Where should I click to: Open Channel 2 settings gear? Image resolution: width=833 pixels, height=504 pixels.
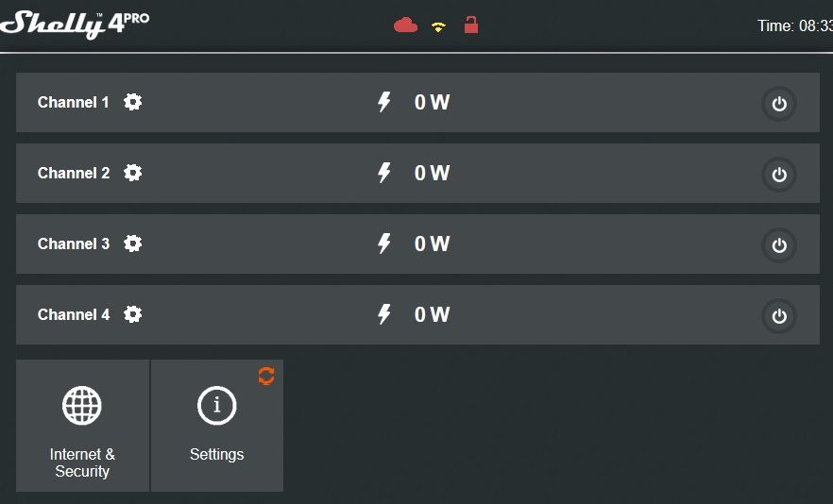tap(133, 173)
